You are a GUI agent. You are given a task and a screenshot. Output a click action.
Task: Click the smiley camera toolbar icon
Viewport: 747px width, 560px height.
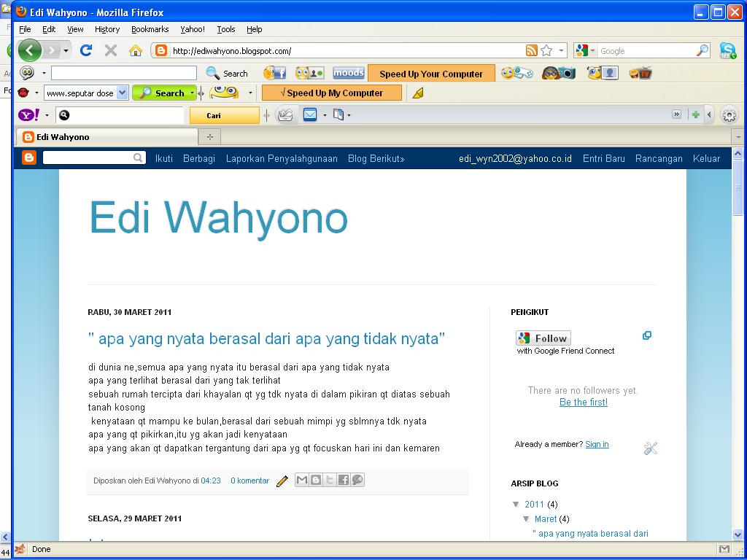click(558, 74)
